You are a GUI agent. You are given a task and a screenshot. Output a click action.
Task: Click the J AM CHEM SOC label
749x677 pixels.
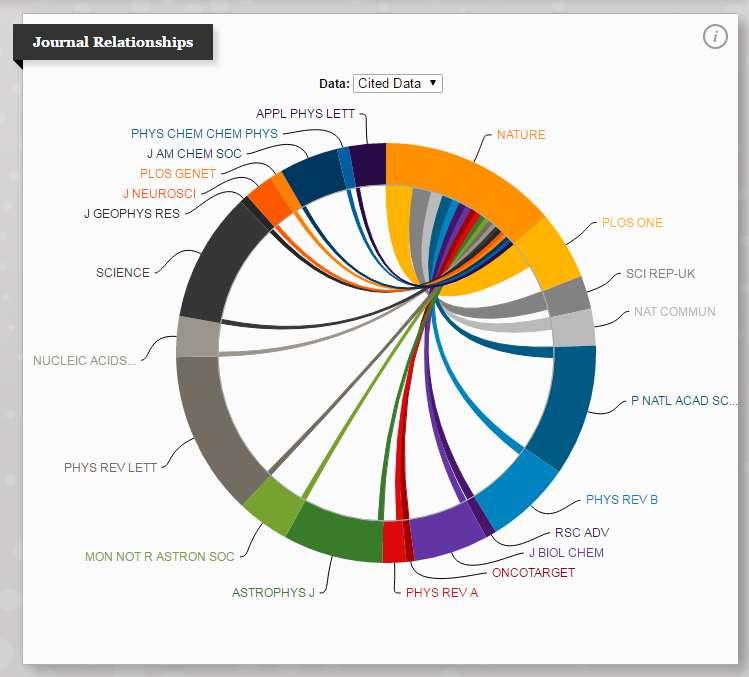pyautogui.click(x=194, y=154)
